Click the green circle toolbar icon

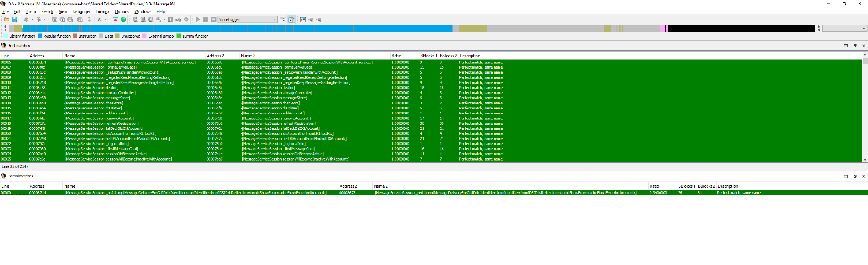point(123,19)
